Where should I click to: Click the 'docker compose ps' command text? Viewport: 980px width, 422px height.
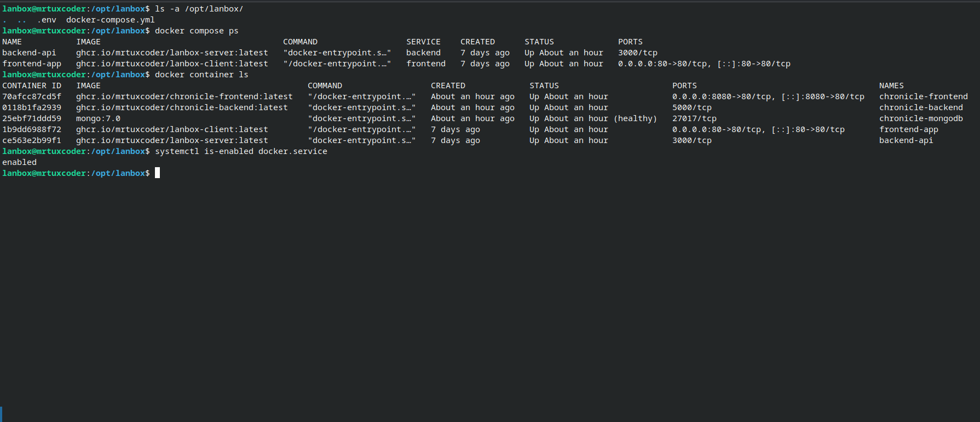pos(197,31)
